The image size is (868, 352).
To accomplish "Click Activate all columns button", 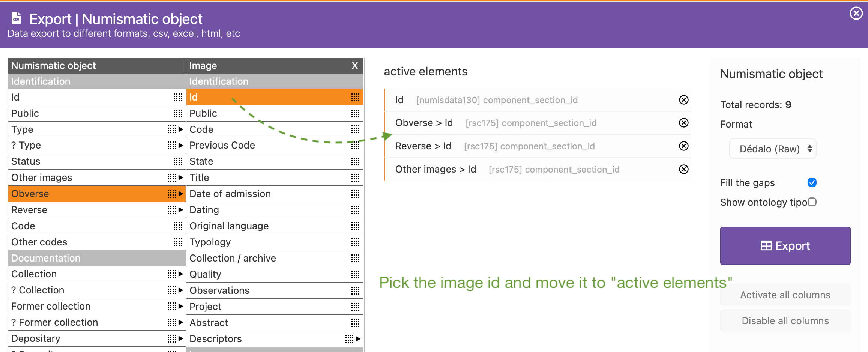I will pos(785,295).
